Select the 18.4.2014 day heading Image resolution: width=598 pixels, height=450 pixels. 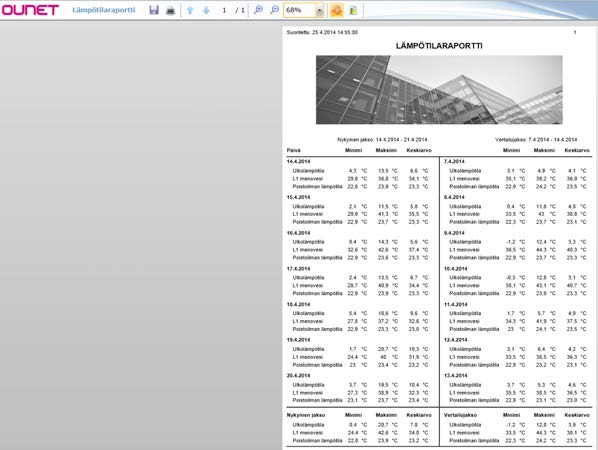click(298, 304)
